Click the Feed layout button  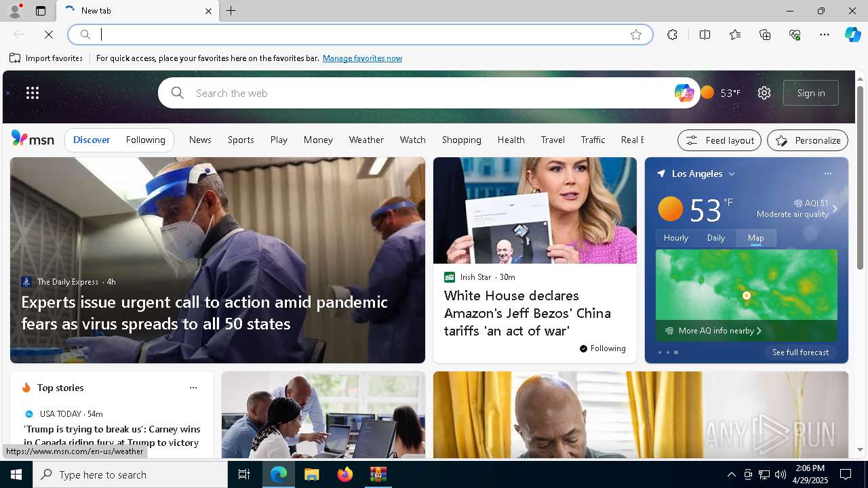click(719, 140)
